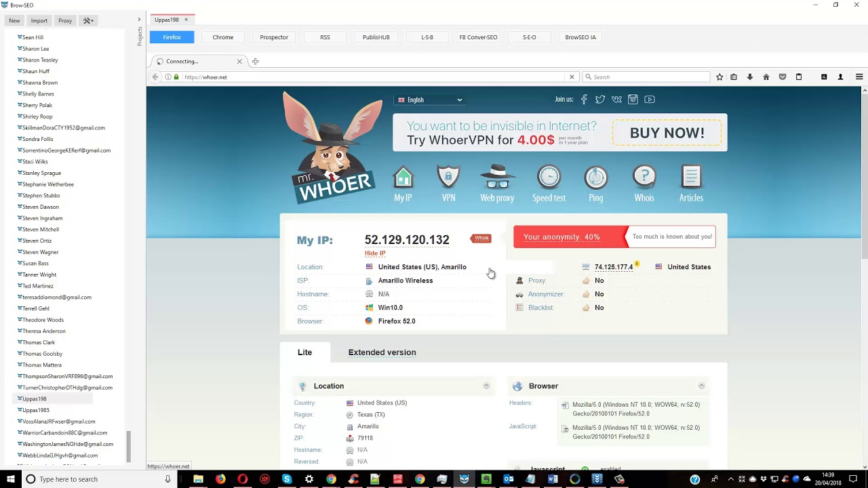Switch to the Chrome browser tab

[x=222, y=37]
